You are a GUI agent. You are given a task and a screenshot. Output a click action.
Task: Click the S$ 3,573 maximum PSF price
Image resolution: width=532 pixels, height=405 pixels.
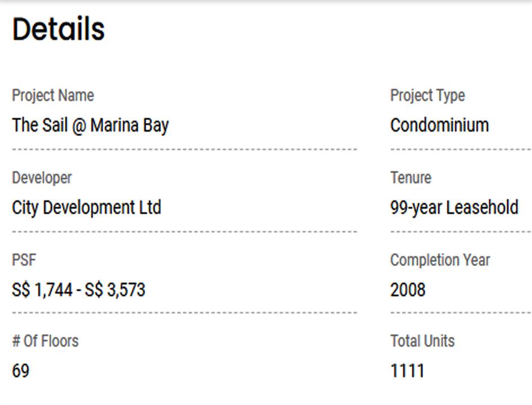[x=115, y=290]
